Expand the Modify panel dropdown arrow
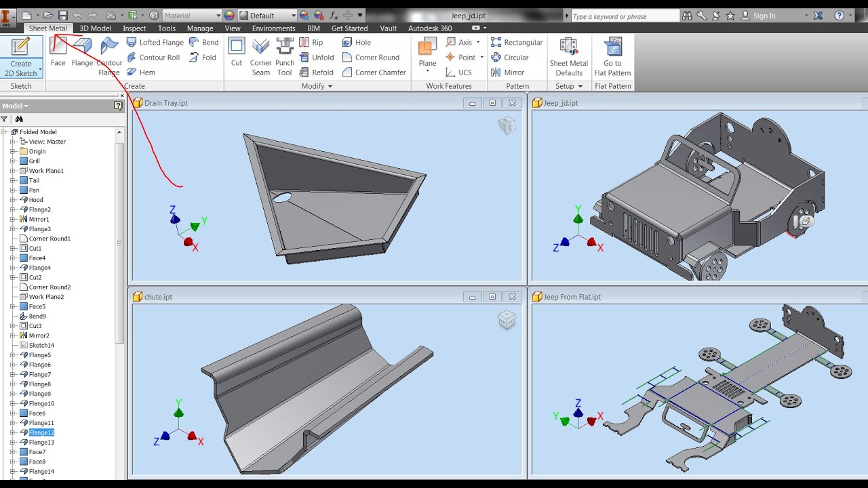868x488 pixels. [330, 86]
